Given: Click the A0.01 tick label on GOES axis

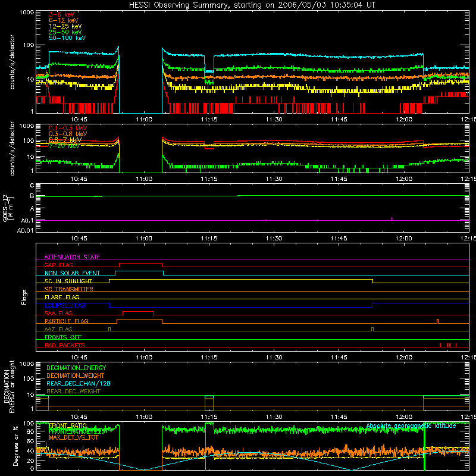Looking at the screenshot, I should click(25, 230).
